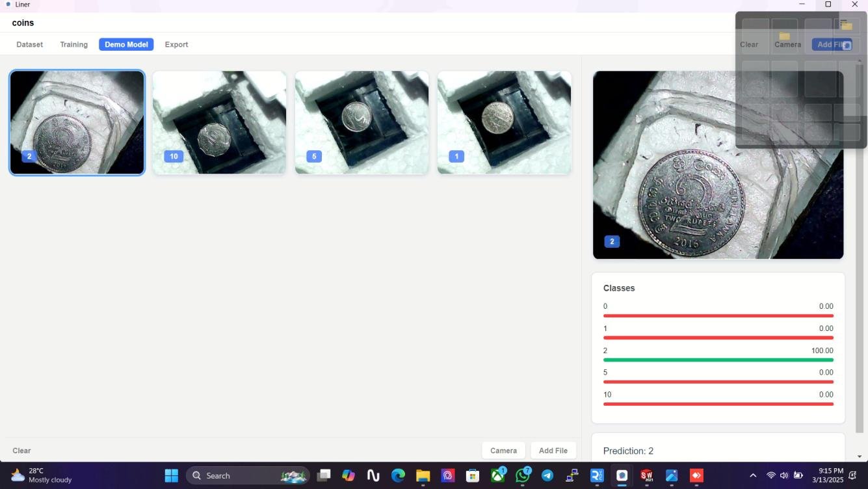Open the notification bell in tray
This screenshot has width=868, height=489.
[853, 475]
